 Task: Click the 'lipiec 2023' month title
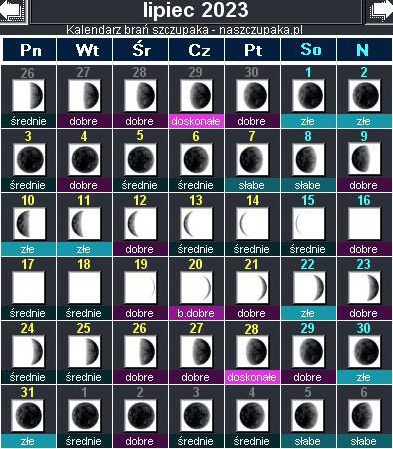pos(196,10)
